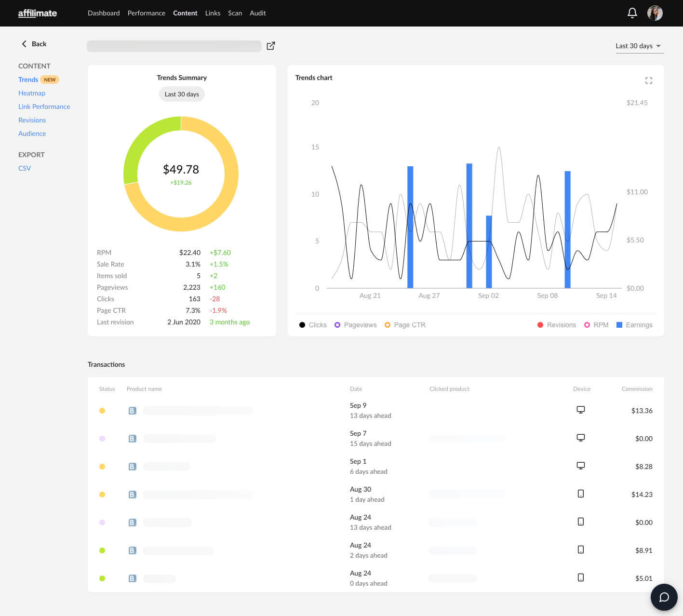
Task: Open the Heatmap sidebar link
Action: tap(32, 93)
